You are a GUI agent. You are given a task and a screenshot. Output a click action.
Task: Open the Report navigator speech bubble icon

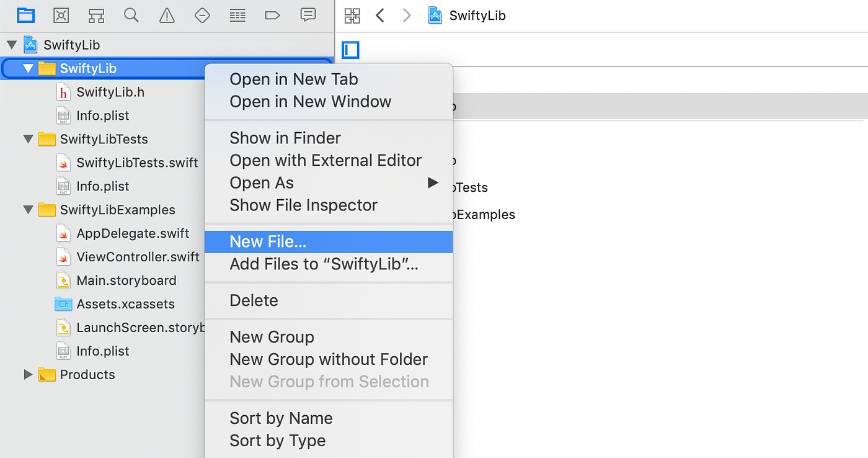point(308,15)
